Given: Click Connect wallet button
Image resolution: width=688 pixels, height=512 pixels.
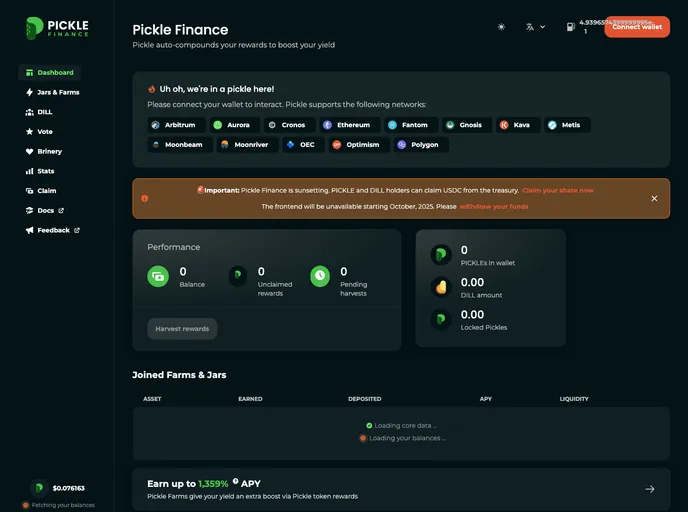Looking at the screenshot, I should (637, 27).
